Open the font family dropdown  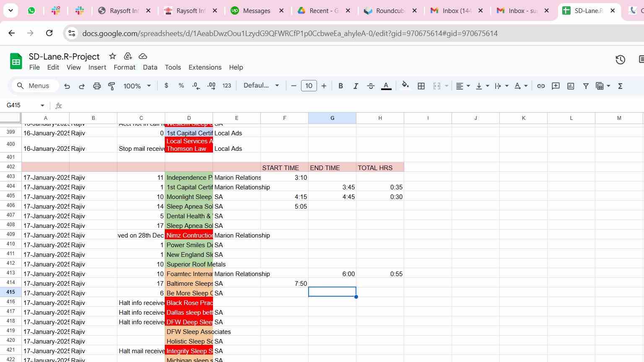pyautogui.click(x=261, y=85)
